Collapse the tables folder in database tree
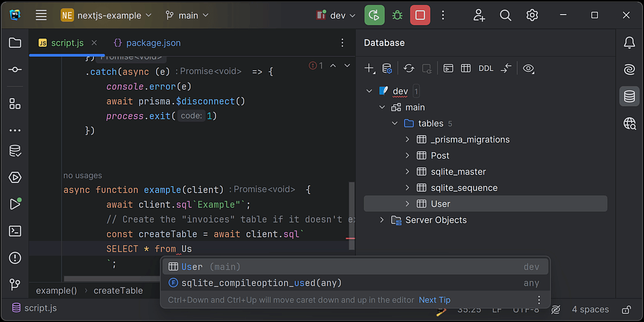The width and height of the screenshot is (644, 322). pyautogui.click(x=395, y=123)
